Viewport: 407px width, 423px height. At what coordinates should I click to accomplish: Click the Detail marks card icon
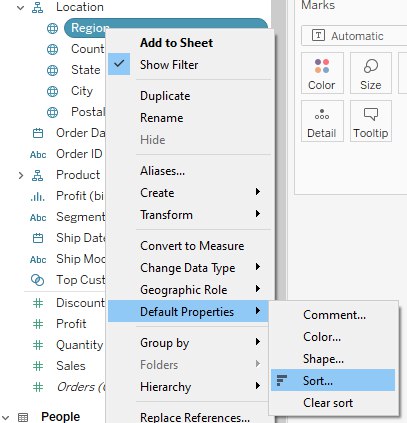(x=322, y=114)
